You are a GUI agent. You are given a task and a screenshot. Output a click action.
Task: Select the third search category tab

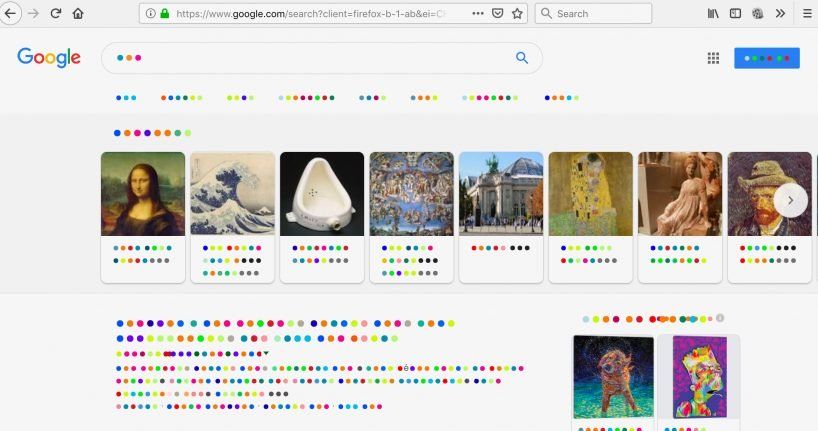(240, 98)
